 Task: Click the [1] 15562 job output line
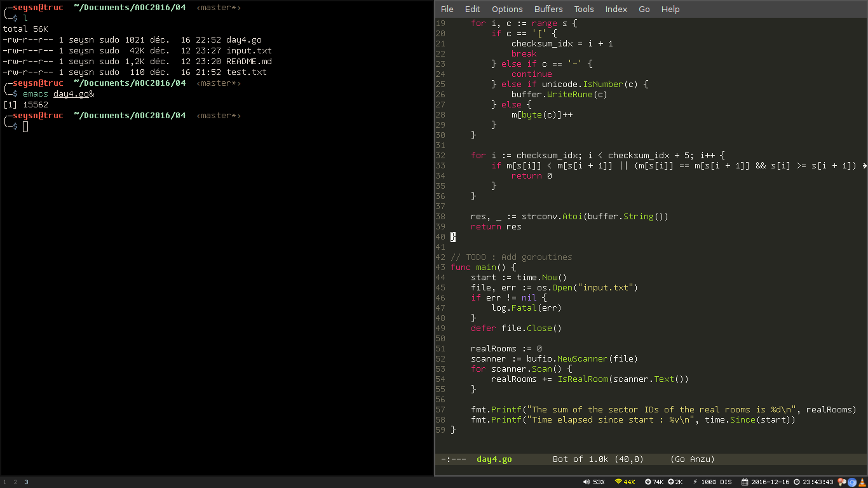pos(25,105)
